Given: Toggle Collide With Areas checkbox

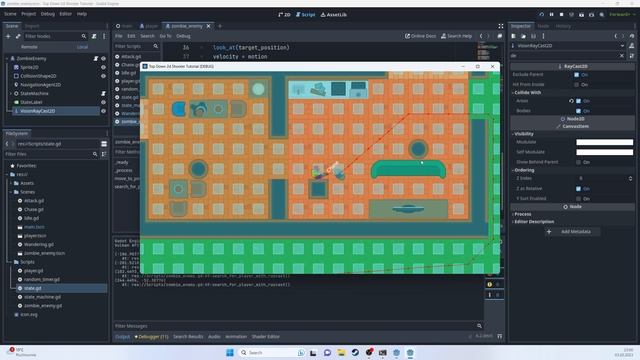Looking at the screenshot, I should [578, 101].
